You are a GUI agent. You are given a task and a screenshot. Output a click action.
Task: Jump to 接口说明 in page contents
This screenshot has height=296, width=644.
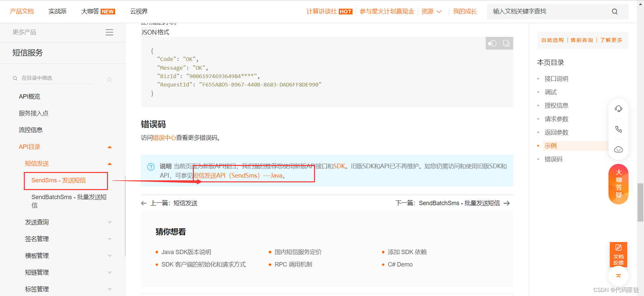(x=556, y=79)
